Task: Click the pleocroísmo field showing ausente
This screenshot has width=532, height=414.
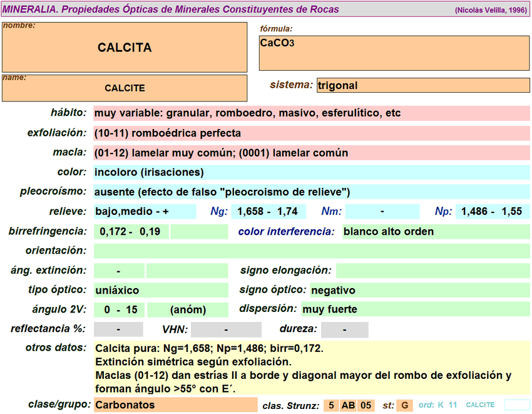Action: pyautogui.click(x=311, y=192)
